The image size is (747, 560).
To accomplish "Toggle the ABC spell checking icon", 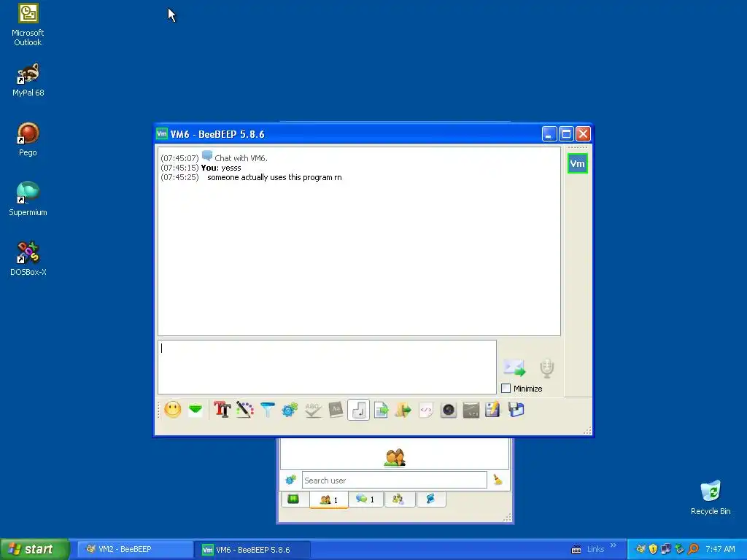I will coord(313,410).
